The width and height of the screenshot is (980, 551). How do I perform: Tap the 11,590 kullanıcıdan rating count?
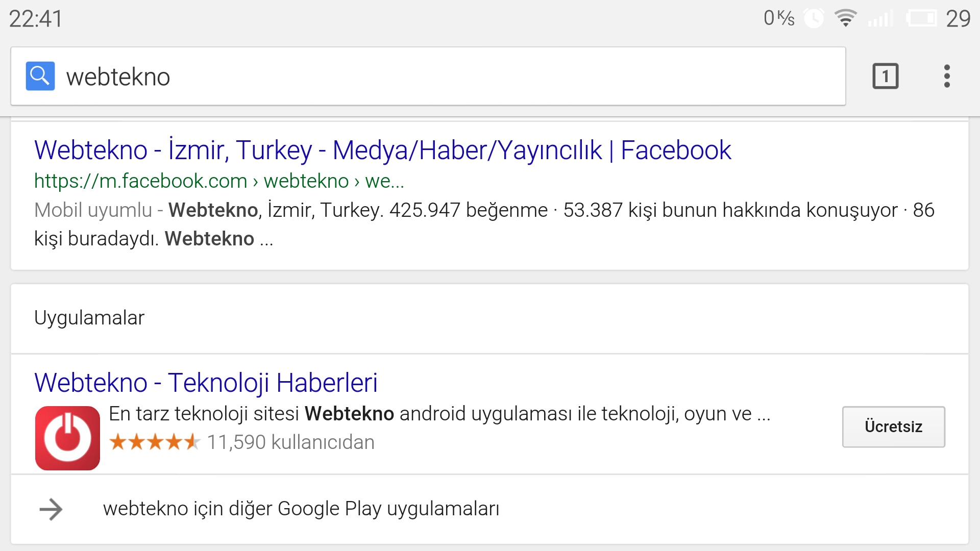(x=291, y=442)
